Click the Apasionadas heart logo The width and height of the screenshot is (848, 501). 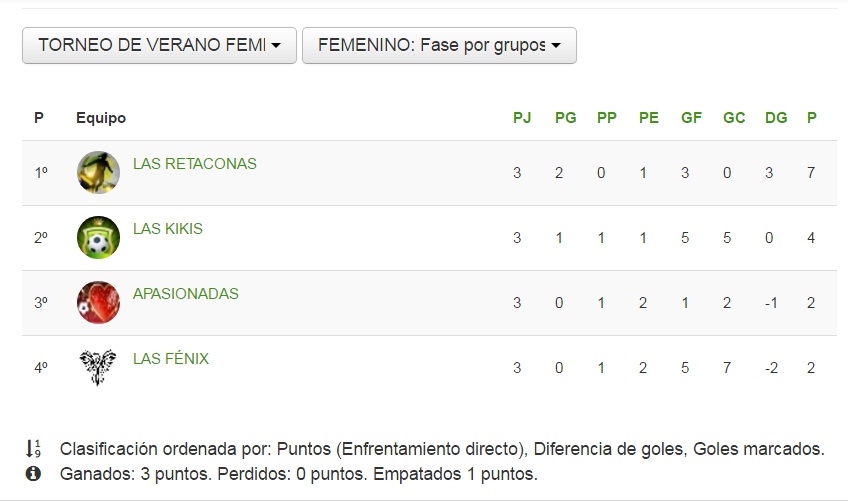click(x=98, y=302)
